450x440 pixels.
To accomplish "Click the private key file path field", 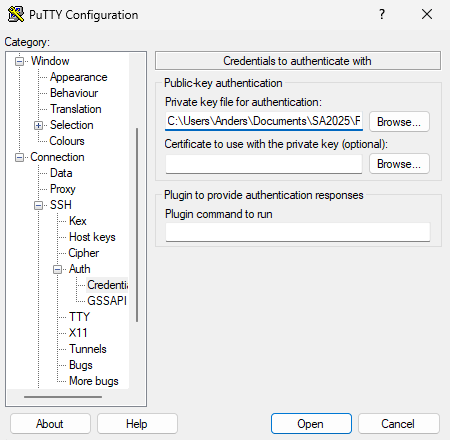I will (x=264, y=121).
